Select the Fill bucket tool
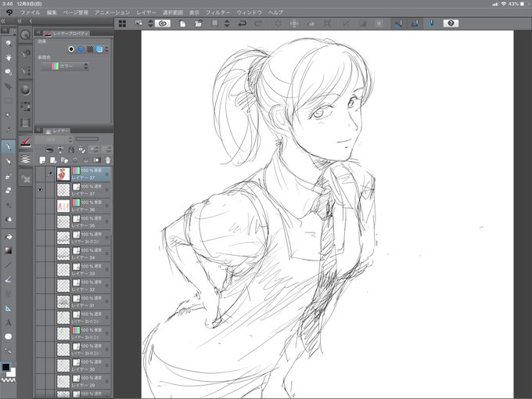Viewport: 532px width, 399px height. pyautogui.click(x=9, y=236)
